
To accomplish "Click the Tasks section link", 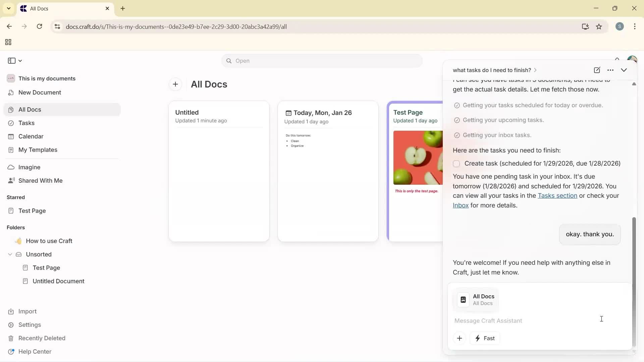I will click(557, 196).
